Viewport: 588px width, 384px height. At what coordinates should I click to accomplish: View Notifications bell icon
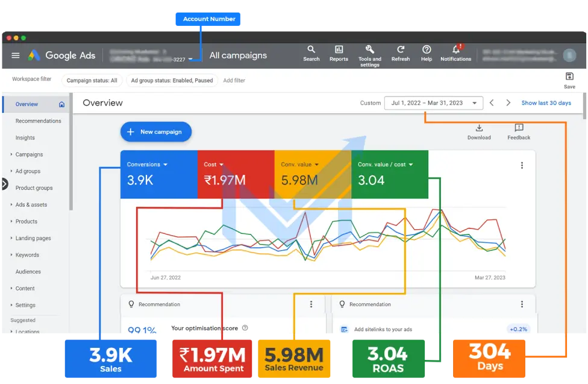pyautogui.click(x=455, y=50)
